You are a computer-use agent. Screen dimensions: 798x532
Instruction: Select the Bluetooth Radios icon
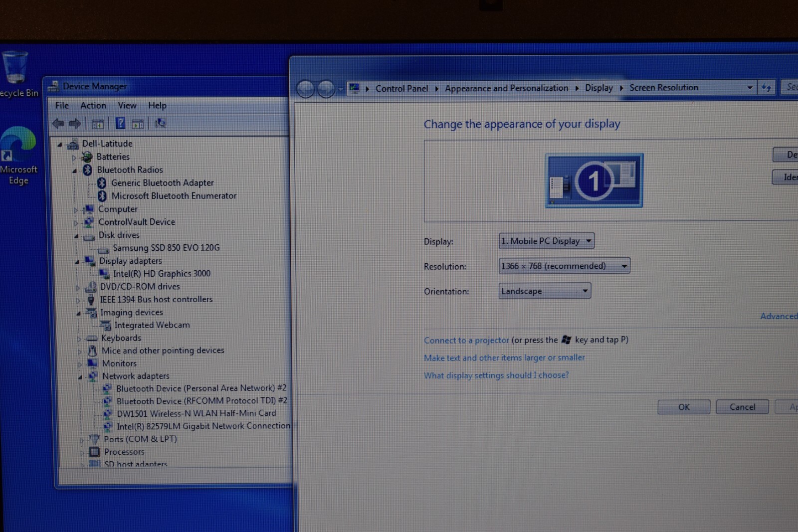coord(87,170)
